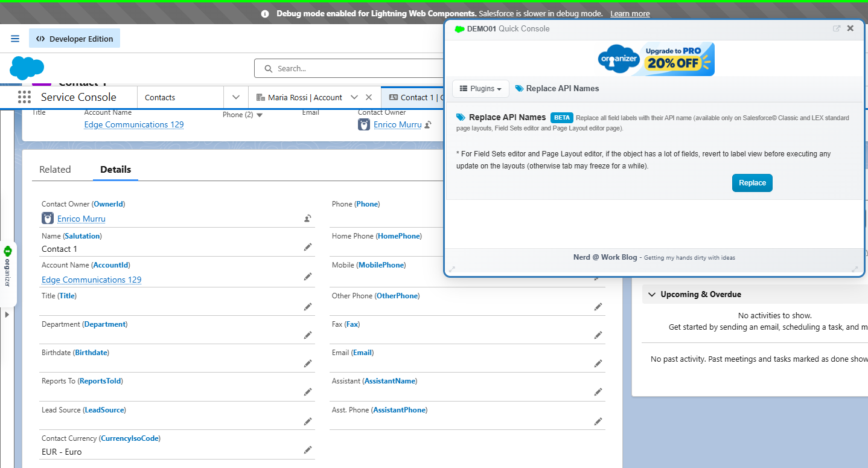Click the Replace API Names breadcrumb
Screen dimensions: 868x468
click(557, 89)
